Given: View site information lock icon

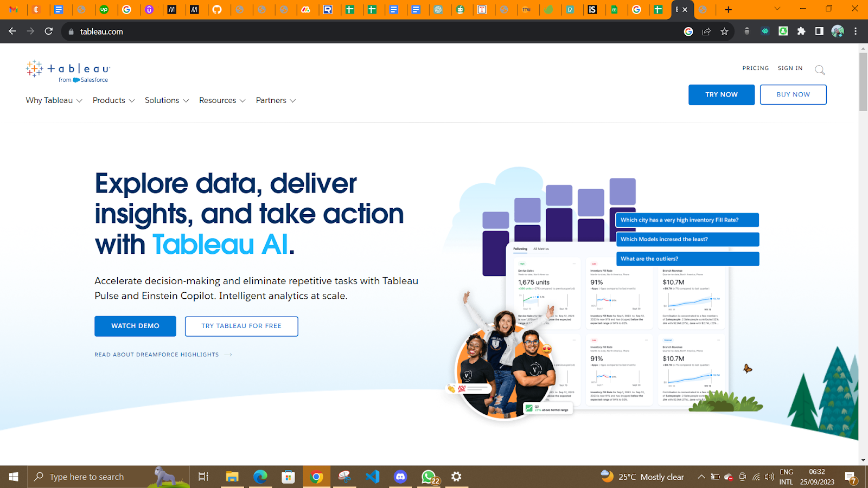Looking at the screenshot, I should point(71,31).
